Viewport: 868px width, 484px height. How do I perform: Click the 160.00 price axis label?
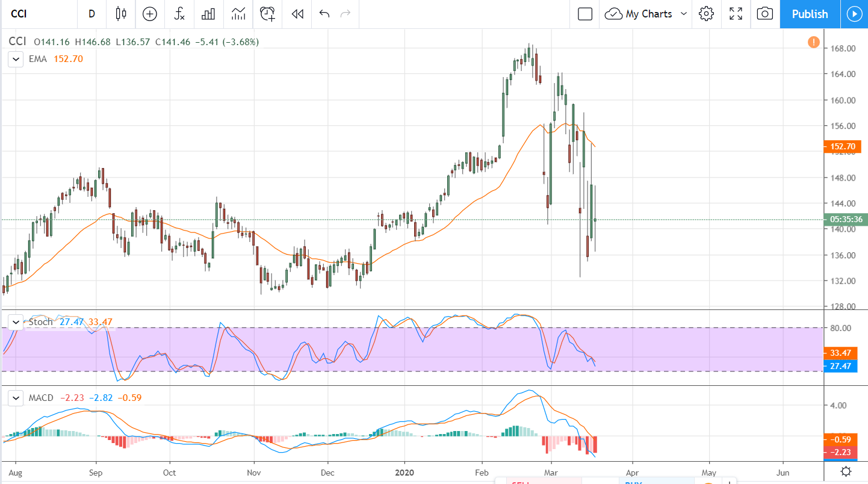845,101
